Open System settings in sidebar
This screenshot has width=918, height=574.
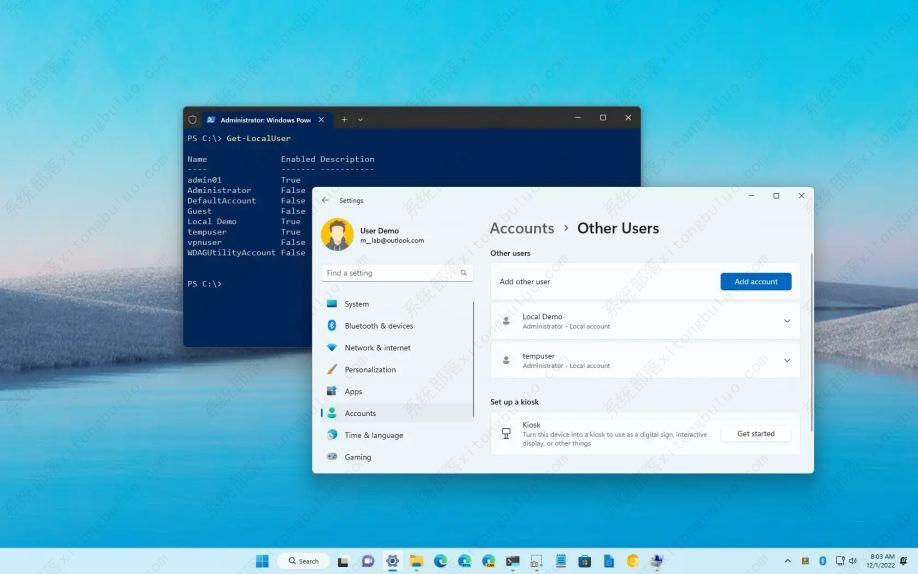tap(357, 304)
